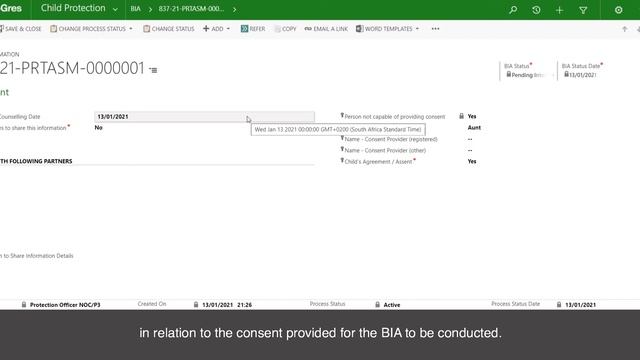Click Protection Officer NOC/P3 owner footer
Image resolution: width=640 pixels, height=360 pixels.
[x=65, y=305]
